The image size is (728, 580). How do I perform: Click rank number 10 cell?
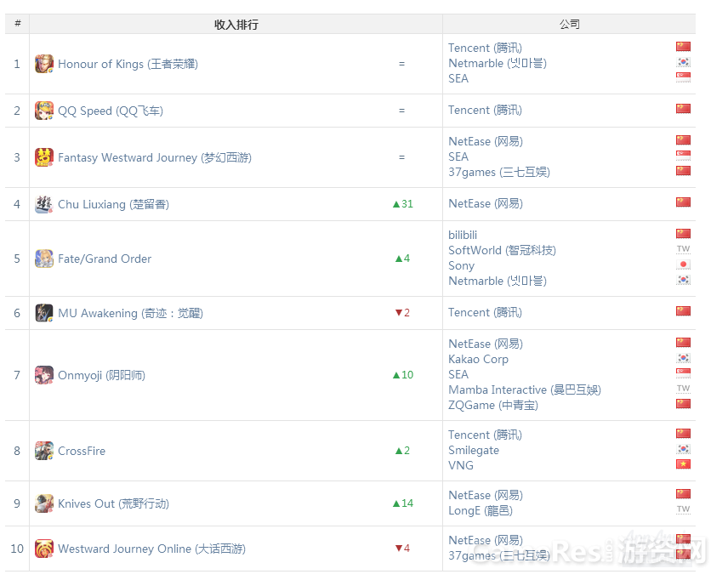pyautogui.click(x=17, y=549)
